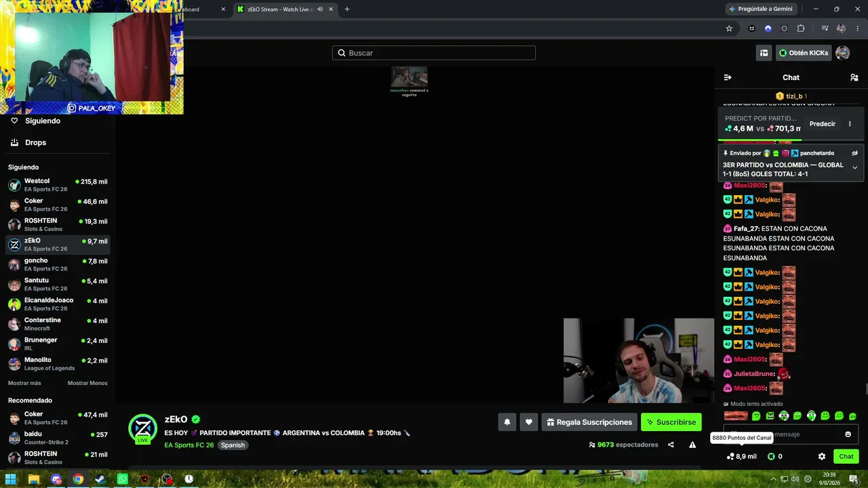Click the taskbar volume speaker icon
The width and height of the screenshot is (868, 488).
795,479
